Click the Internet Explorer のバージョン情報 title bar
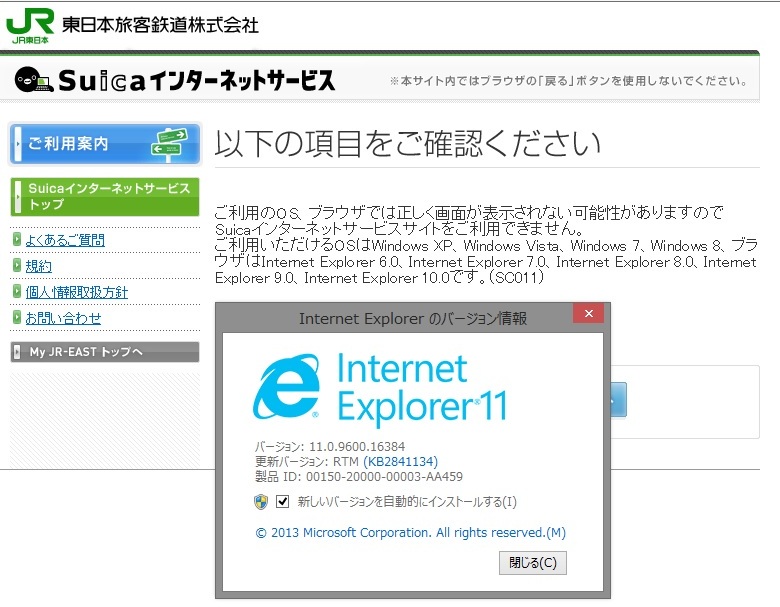The height and width of the screenshot is (607, 780). tap(413, 318)
